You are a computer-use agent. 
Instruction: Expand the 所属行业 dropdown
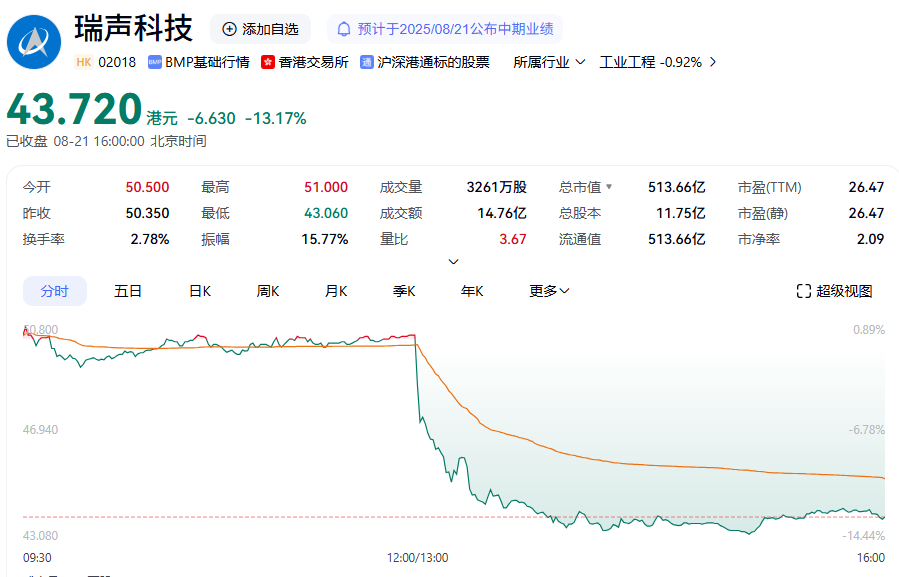click(549, 62)
